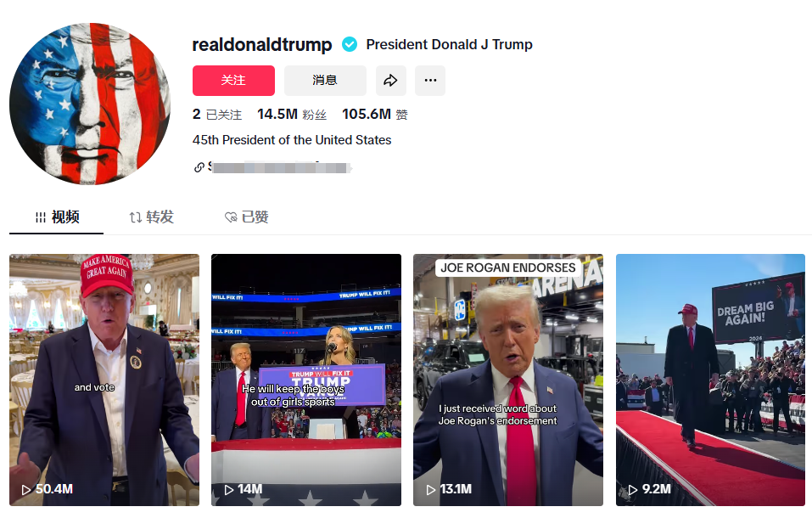This screenshot has width=812, height=518.
Task: Switch to the 转发 reposts tab
Action: [x=151, y=217]
